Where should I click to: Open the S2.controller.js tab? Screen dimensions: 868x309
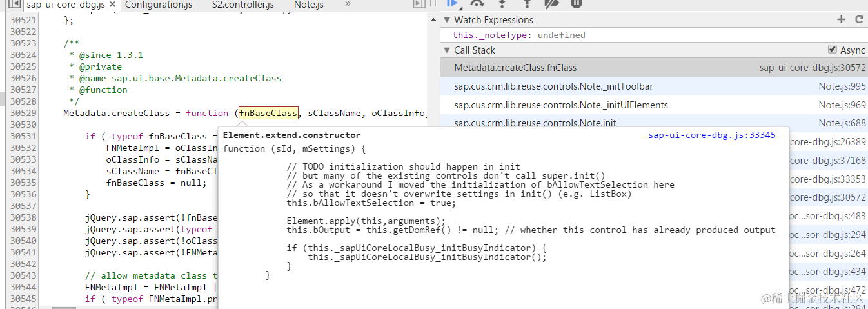point(242,5)
